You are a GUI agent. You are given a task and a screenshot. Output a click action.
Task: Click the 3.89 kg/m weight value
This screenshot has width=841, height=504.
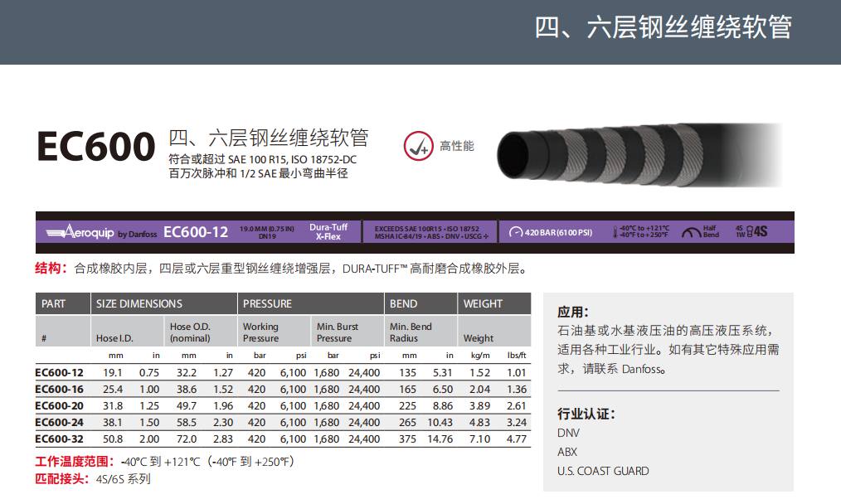click(x=479, y=406)
